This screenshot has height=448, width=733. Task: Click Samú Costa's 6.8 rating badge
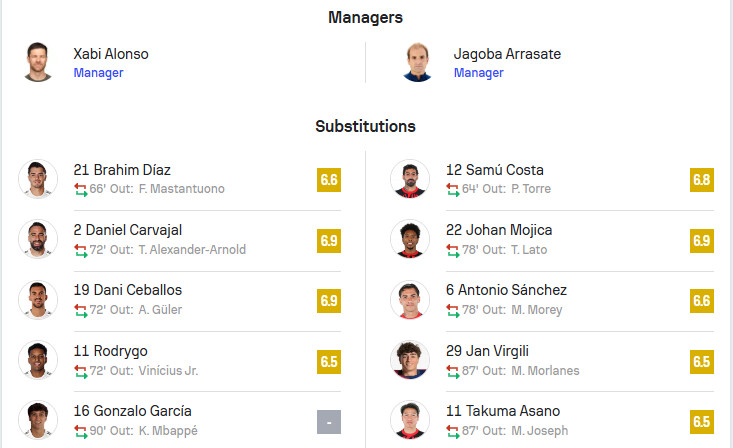pos(702,180)
